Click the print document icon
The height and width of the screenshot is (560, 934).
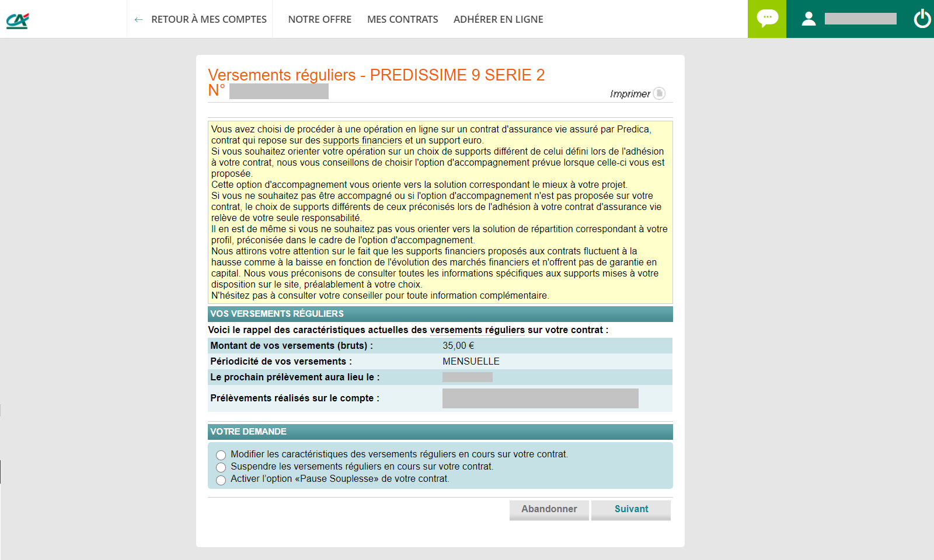[659, 93]
